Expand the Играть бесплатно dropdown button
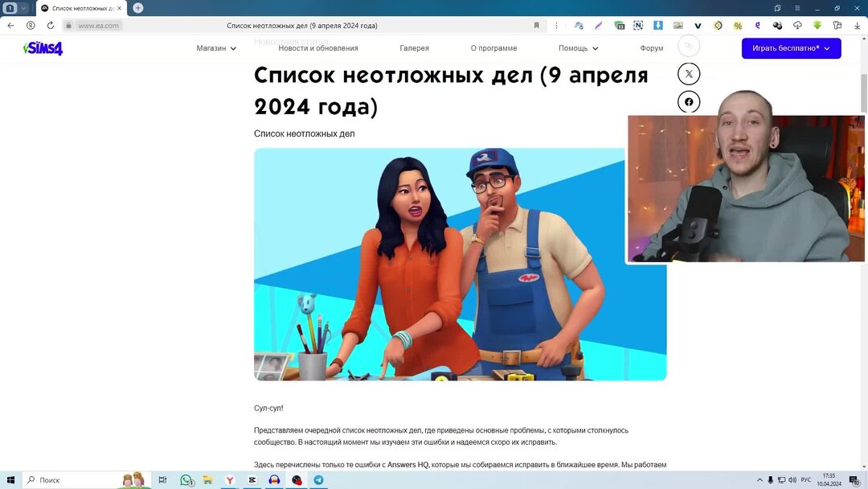Viewport: 868px width, 489px height. point(791,48)
